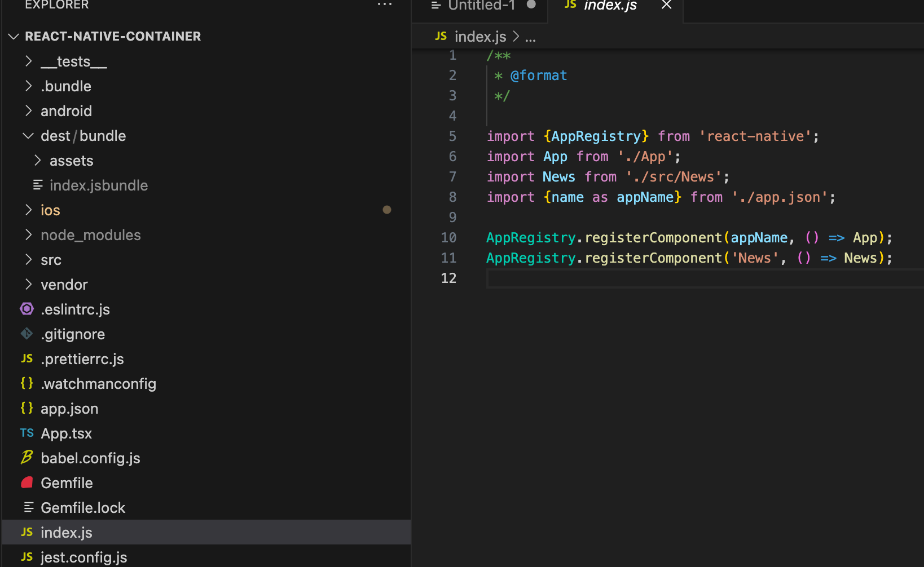
Task: Open .prettierrc.js file
Action: click(x=82, y=359)
